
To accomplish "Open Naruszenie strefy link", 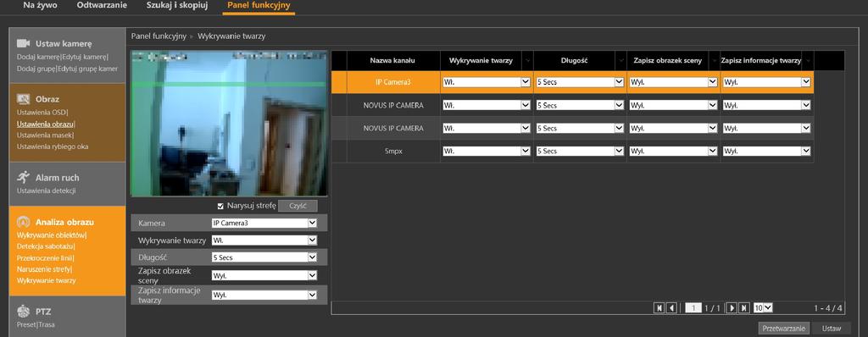I will 44,269.
